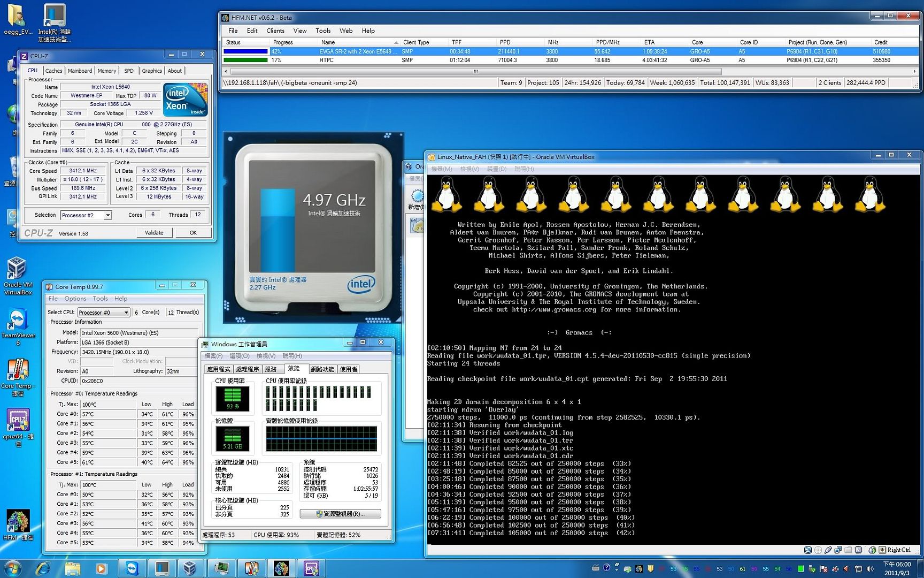Click the tray speaker volume icon
The image size is (924, 578).
[869, 569]
